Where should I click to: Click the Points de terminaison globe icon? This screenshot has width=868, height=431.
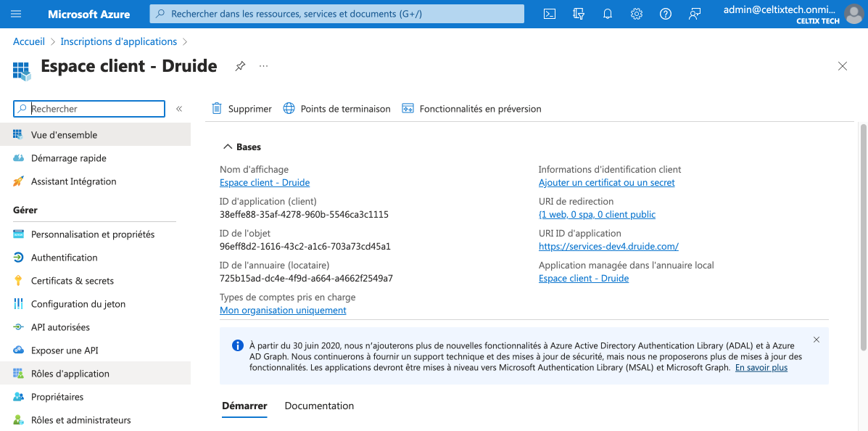pos(289,109)
